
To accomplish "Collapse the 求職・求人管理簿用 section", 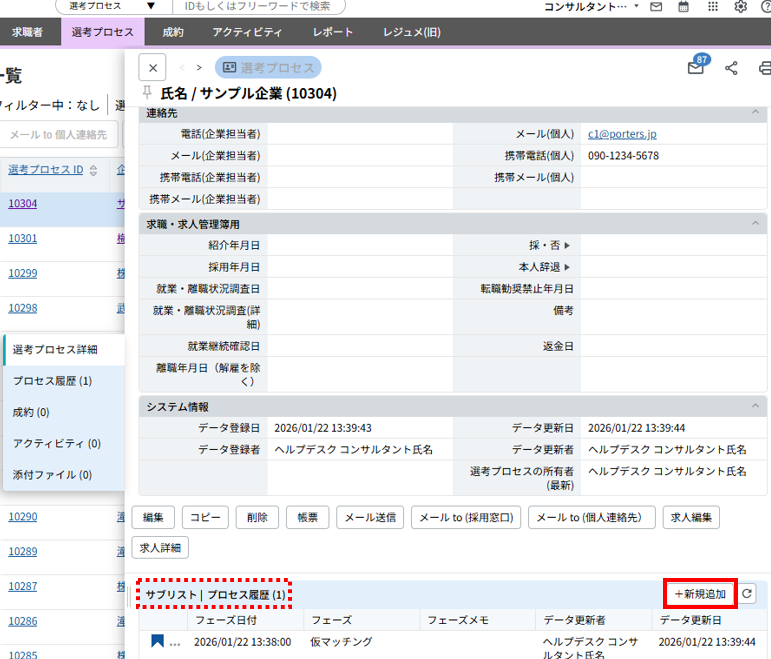I will click(755, 224).
